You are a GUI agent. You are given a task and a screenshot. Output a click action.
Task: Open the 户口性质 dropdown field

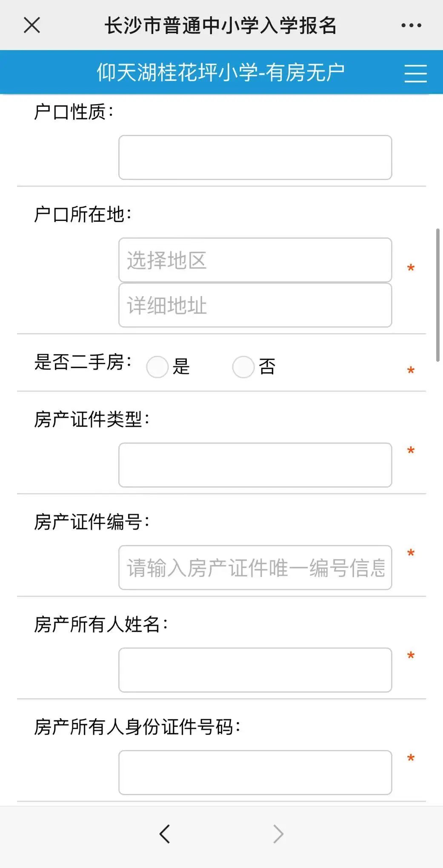pyautogui.click(x=255, y=157)
